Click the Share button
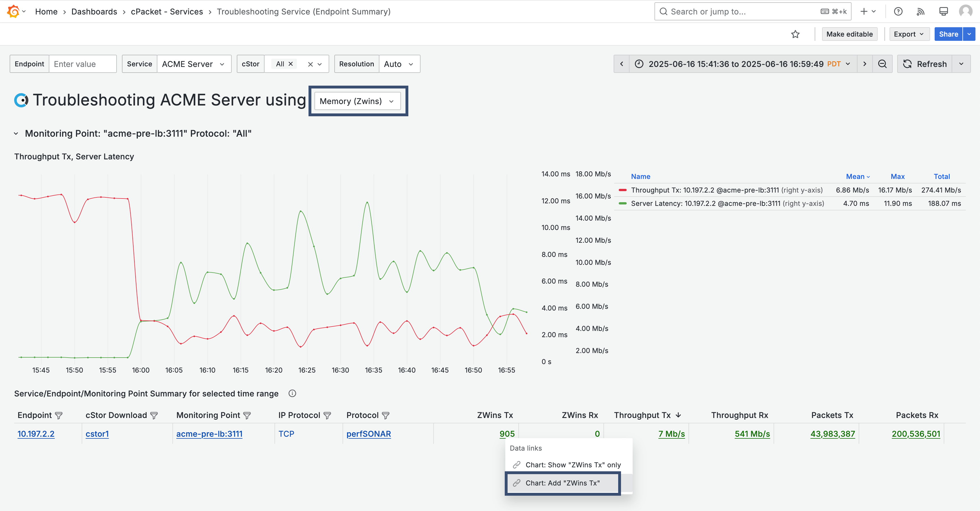Viewport: 980px width, 511px height. tap(949, 34)
